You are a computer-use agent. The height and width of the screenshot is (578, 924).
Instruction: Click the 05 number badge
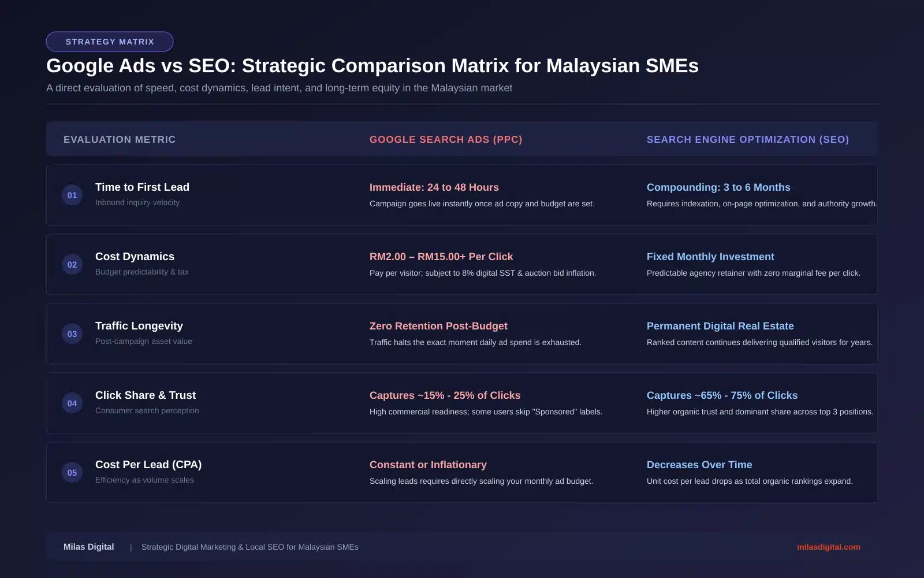72,472
